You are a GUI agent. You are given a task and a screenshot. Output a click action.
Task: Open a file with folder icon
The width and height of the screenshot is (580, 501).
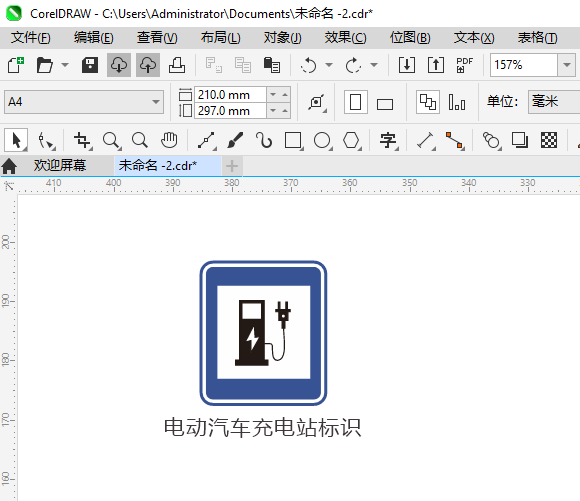45,65
